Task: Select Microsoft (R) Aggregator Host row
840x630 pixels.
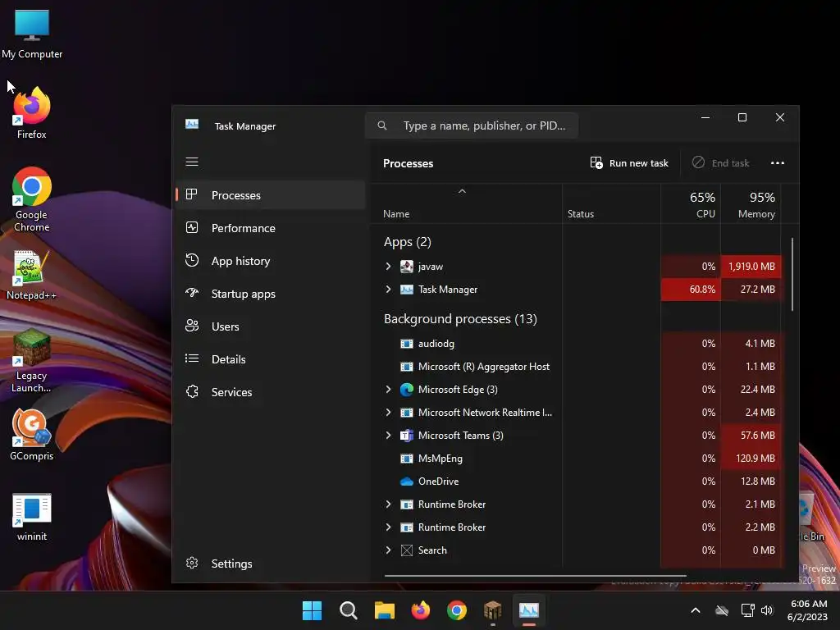Action: [576, 367]
